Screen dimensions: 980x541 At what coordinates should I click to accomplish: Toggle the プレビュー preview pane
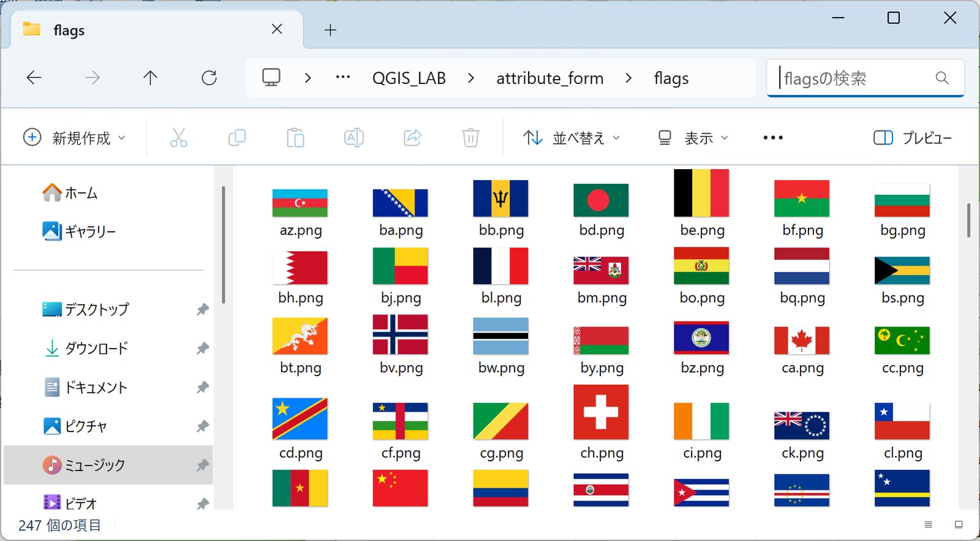913,138
